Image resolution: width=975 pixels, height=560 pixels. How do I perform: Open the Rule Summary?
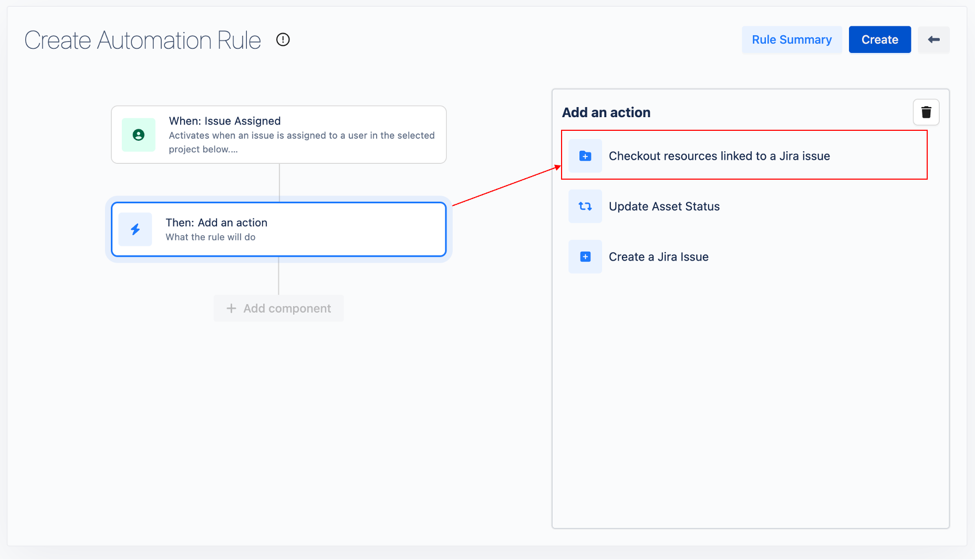tap(791, 40)
